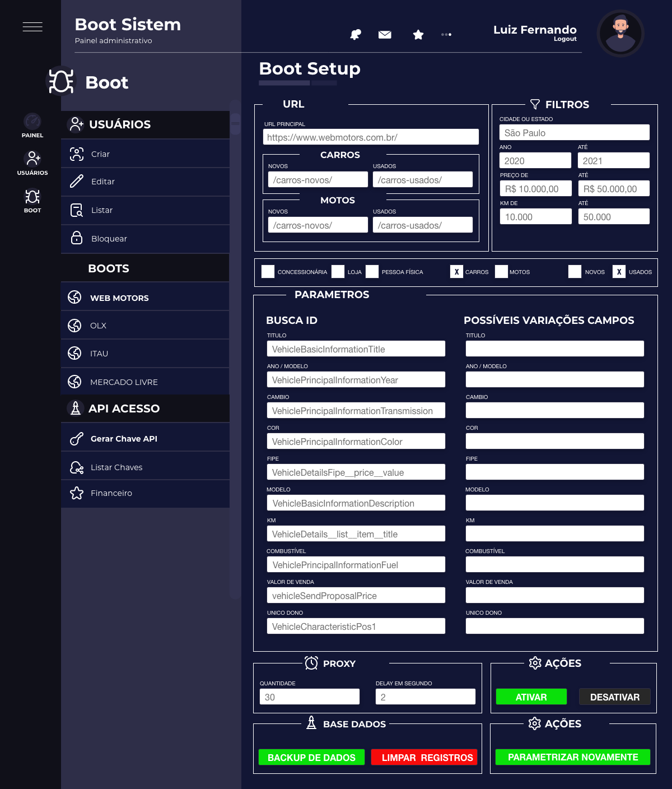Click Luiz Fernando's avatar picture
Screen dimensions: 672x789
[x=620, y=34]
